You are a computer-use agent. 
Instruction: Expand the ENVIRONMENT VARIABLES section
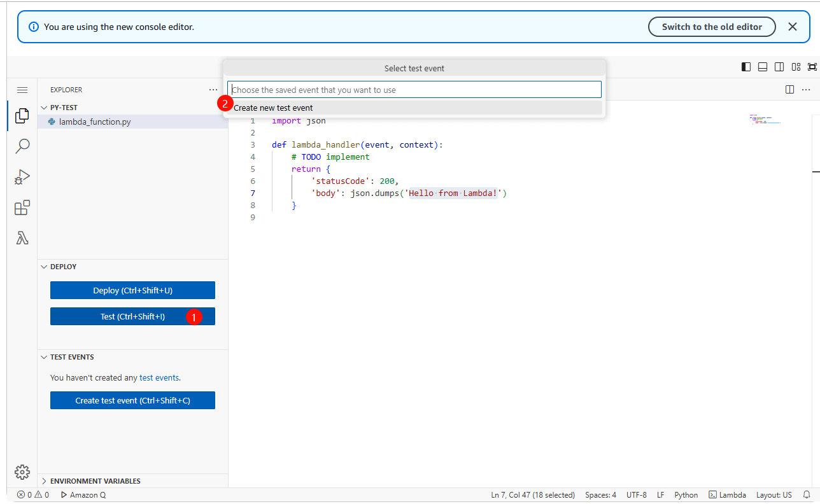click(95, 481)
